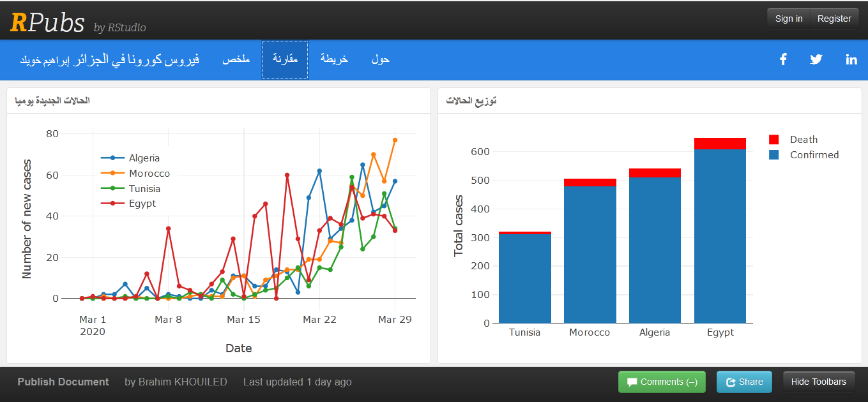
Task: Switch to the خريطة tab
Action: 334,59
